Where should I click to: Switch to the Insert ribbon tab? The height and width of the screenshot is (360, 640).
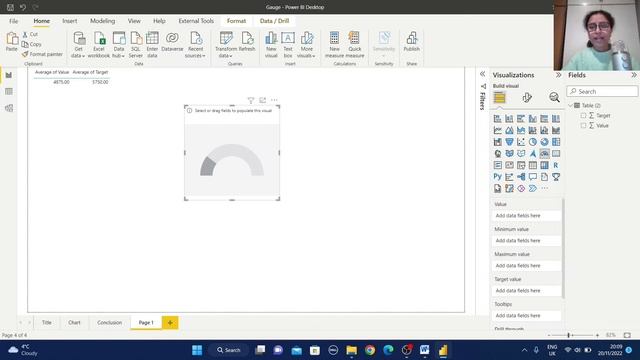pos(70,21)
